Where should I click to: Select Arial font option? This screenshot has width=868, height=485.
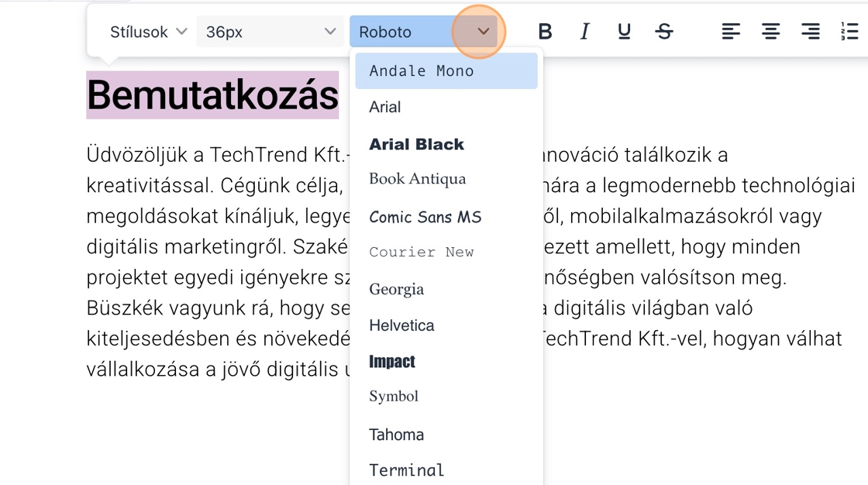385,108
